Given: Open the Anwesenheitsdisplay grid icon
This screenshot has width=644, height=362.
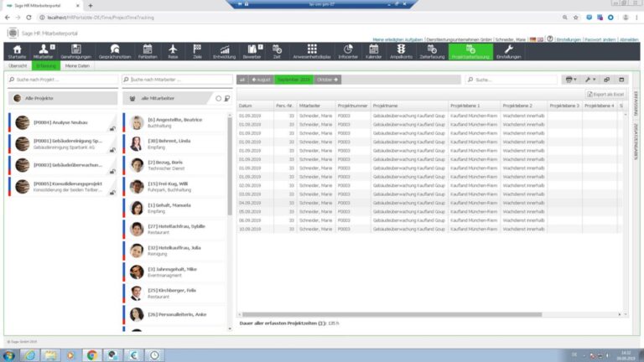Looking at the screenshot, I should pos(312,51).
